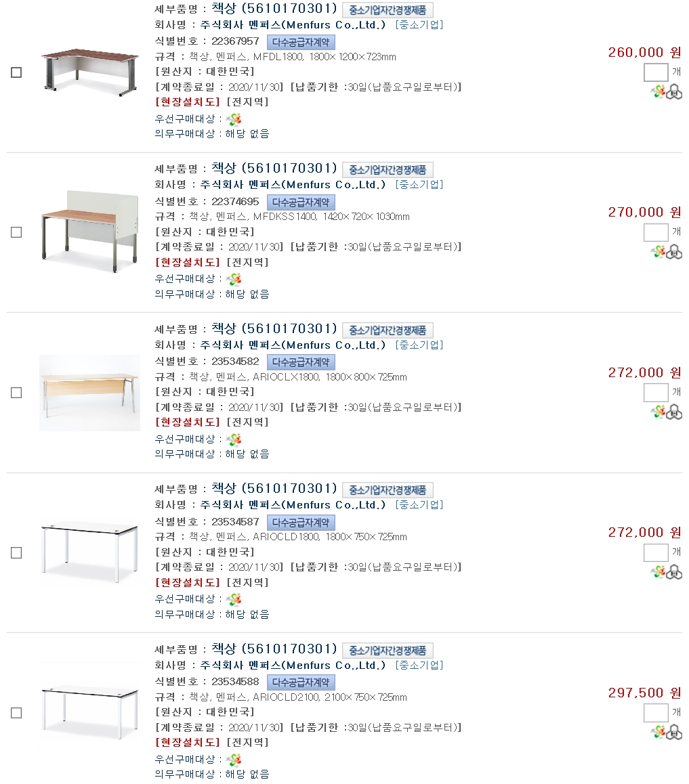Viewport: 689px width, 784px height.
Task: Click the 우선구매대상 icon in the ARIOCLD2100 listing
Action: [x=234, y=760]
